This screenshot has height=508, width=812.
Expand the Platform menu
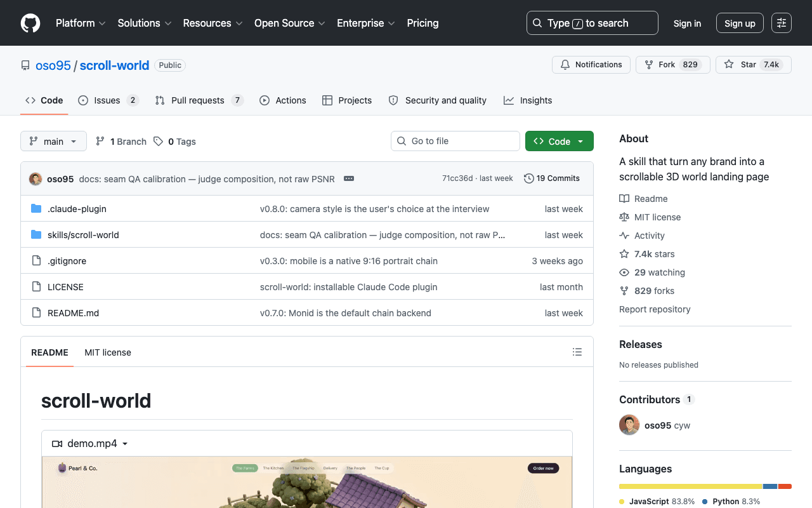tap(81, 23)
